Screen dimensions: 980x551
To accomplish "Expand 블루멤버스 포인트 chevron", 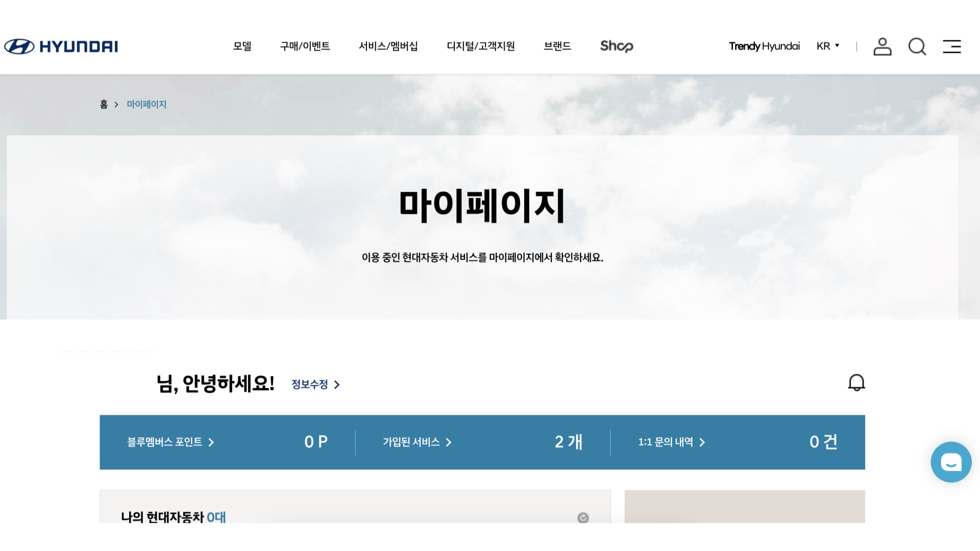I will click(211, 442).
